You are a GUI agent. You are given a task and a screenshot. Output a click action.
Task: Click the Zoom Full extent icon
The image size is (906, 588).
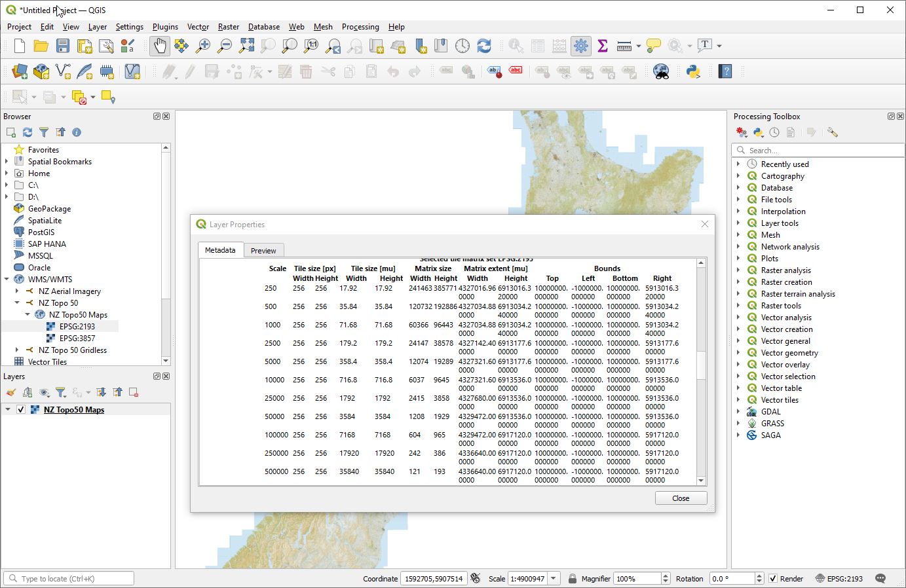[x=246, y=46]
